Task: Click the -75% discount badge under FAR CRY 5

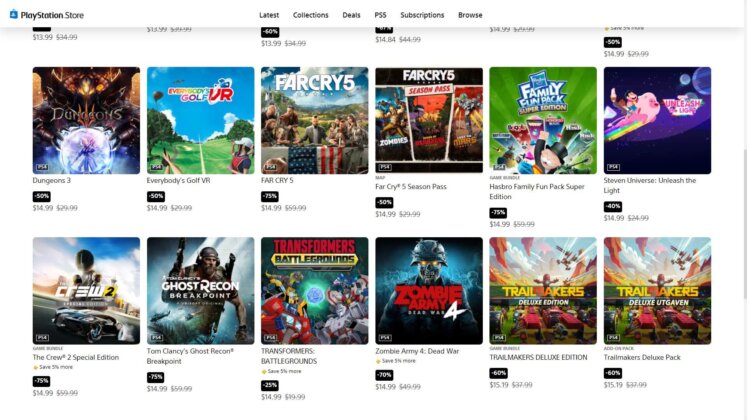Action: (x=270, y=196)
